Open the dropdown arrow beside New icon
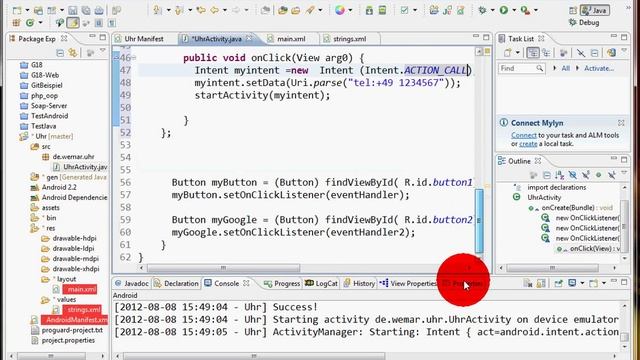This screenshot has height=360, width=640. (x=27, y=10)
